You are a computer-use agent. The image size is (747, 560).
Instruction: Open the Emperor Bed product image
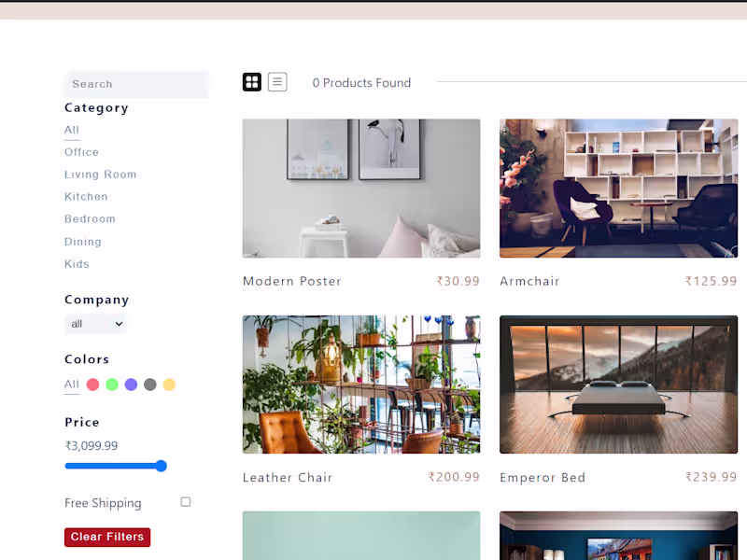(x=618, y=385)
